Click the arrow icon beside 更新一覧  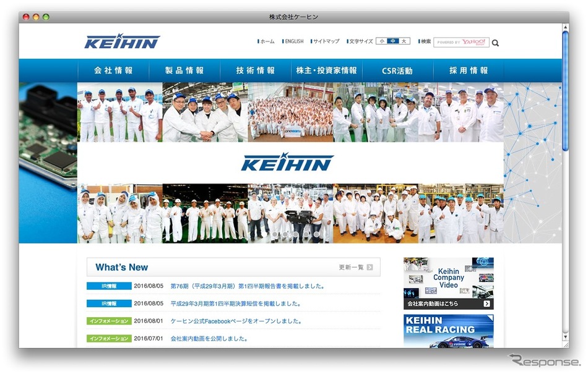click(370, 267)
